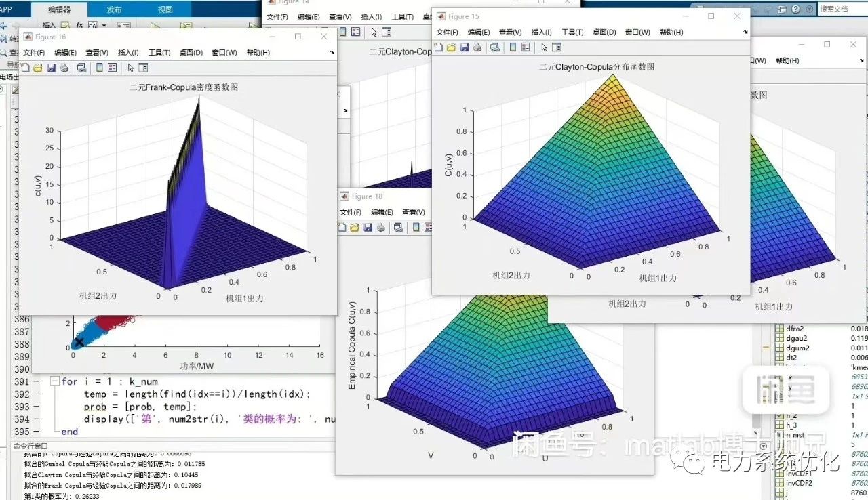Toggle Insert Legend in Figure 15 toolbar
This screenshot has height=500, width=868.
526,47
